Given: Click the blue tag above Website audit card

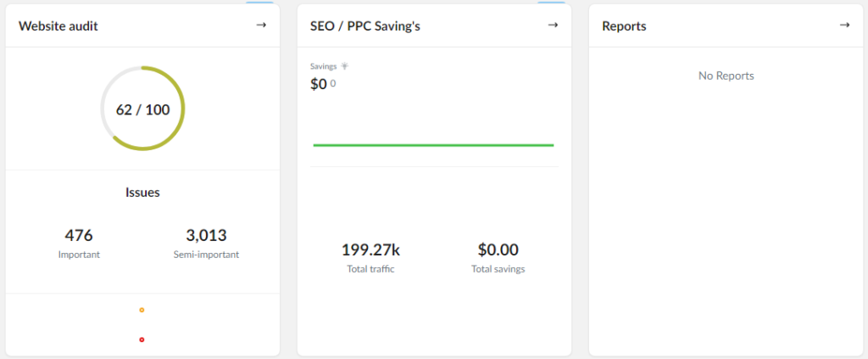Looking at the screenshot, I should [x=259, y=3].
